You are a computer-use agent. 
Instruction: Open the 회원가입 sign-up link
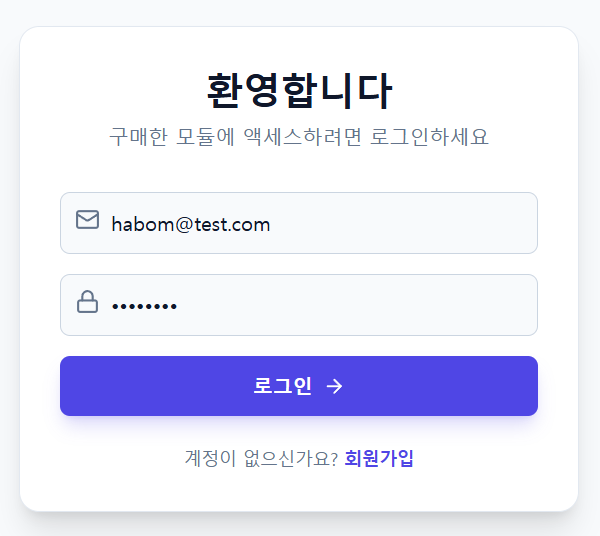click(x=379, y=458)
